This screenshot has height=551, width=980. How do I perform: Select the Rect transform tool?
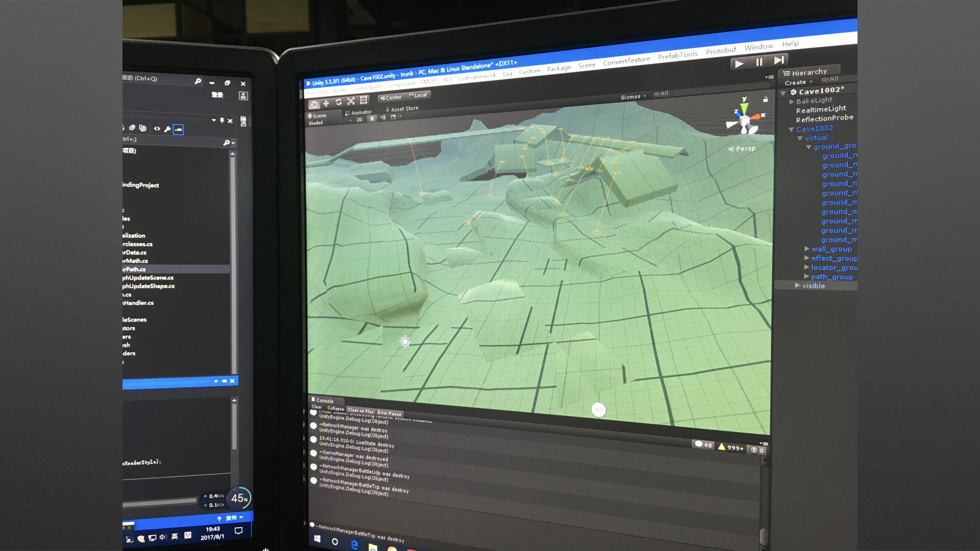(363, 100)
